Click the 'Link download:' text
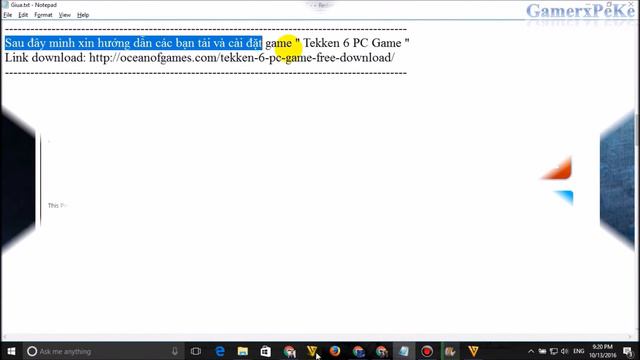Viewport: 640px width, 360px height. coord(45,58)
